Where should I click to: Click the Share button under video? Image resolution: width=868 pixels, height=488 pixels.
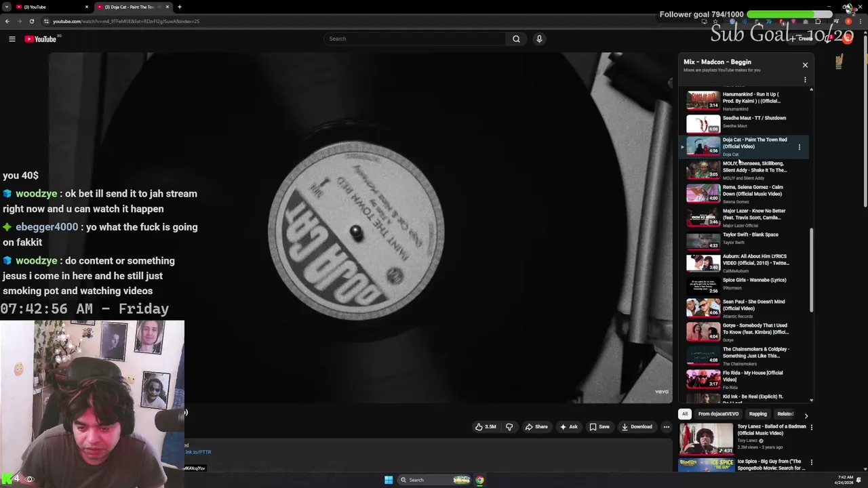tap(536, 427)
